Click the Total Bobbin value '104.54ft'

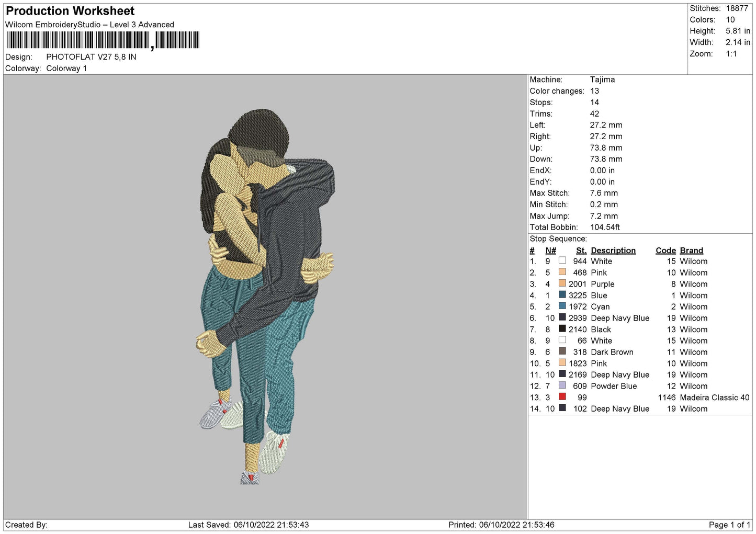click(605, 228)
